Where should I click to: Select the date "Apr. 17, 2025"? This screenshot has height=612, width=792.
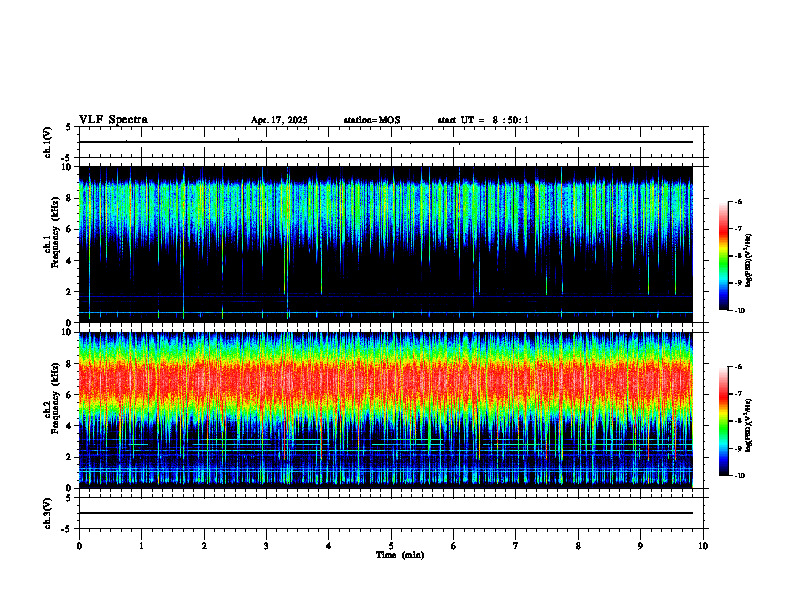pos(279,120)
